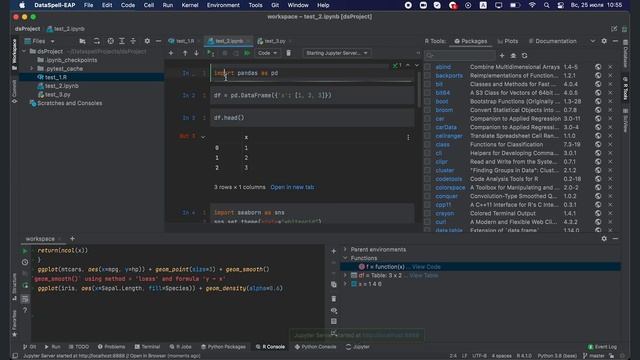
Task: Delete the notebook cell with trash icon
Action: [x=289, y=53]
